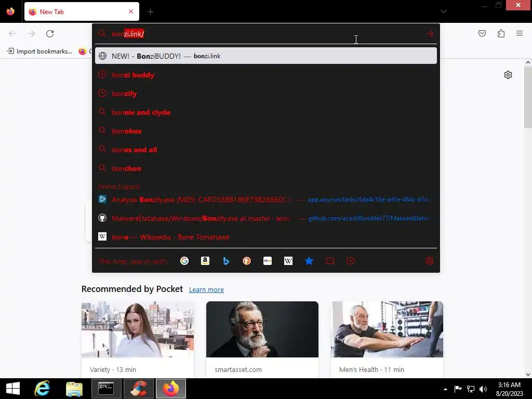
Task: Open the Men's Health 11 min story
Action: point(387,340)
